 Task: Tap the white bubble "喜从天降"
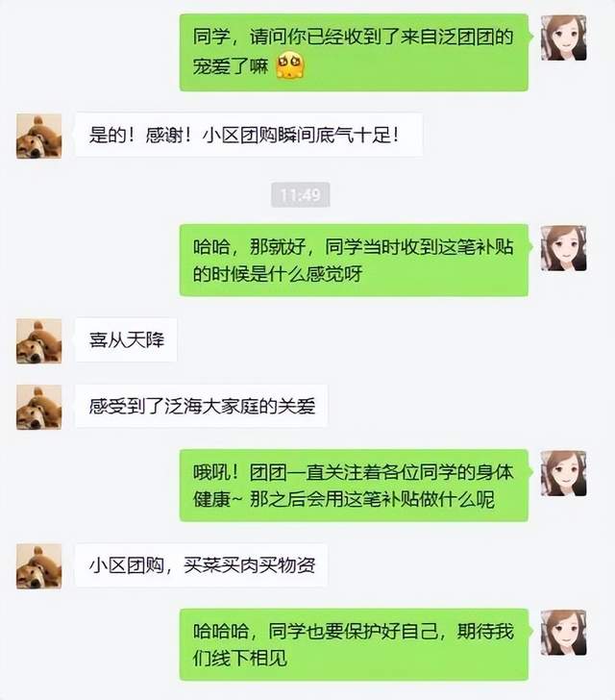point(126,339)
